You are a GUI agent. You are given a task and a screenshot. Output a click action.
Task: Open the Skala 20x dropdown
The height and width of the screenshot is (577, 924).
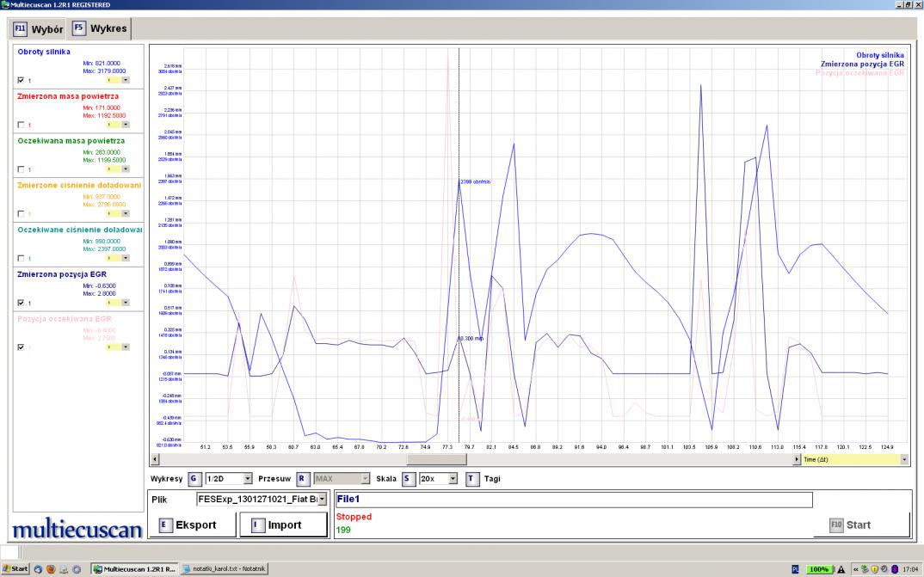tap(438, 479)
